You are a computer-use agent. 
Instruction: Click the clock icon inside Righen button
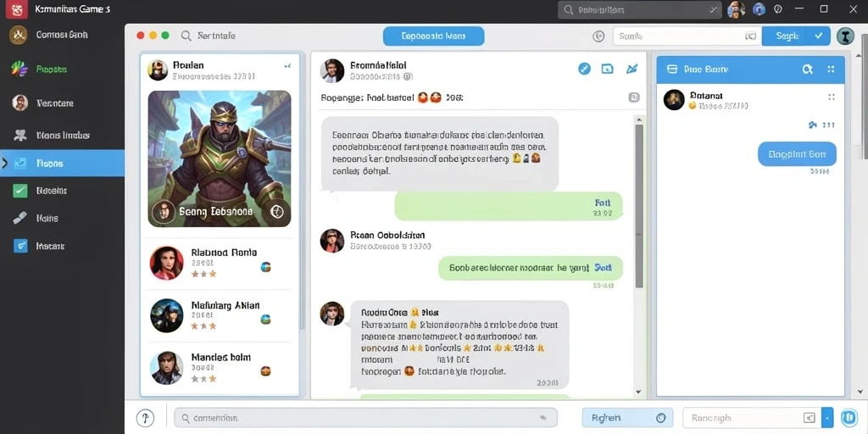coord(659,418)
